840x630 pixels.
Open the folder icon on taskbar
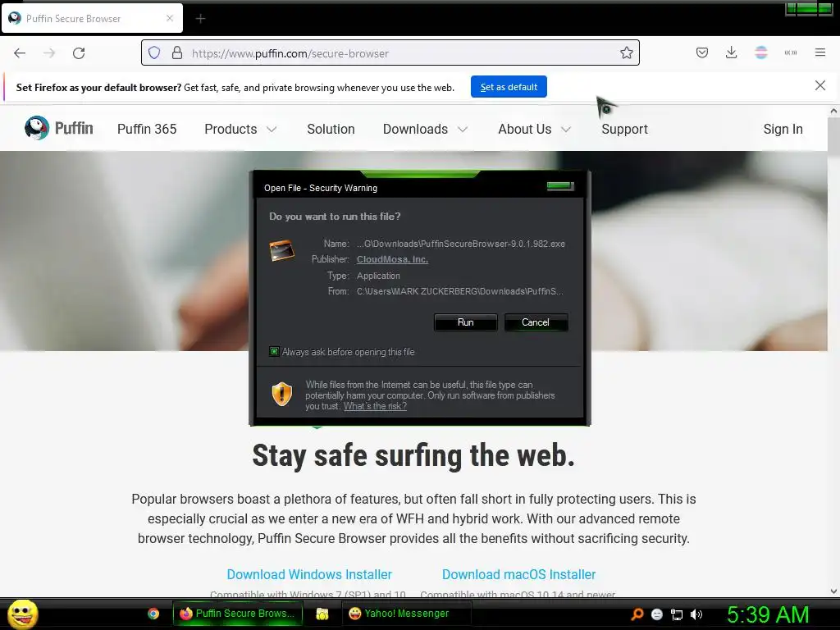click(322, 614)
